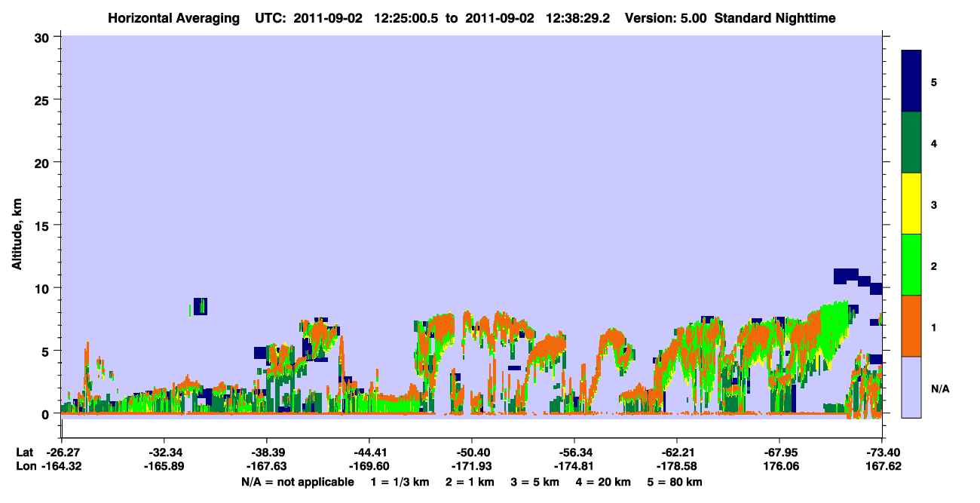
Task: Click colorbar label '1' beside orange
Action: click(x=934, y=326)
